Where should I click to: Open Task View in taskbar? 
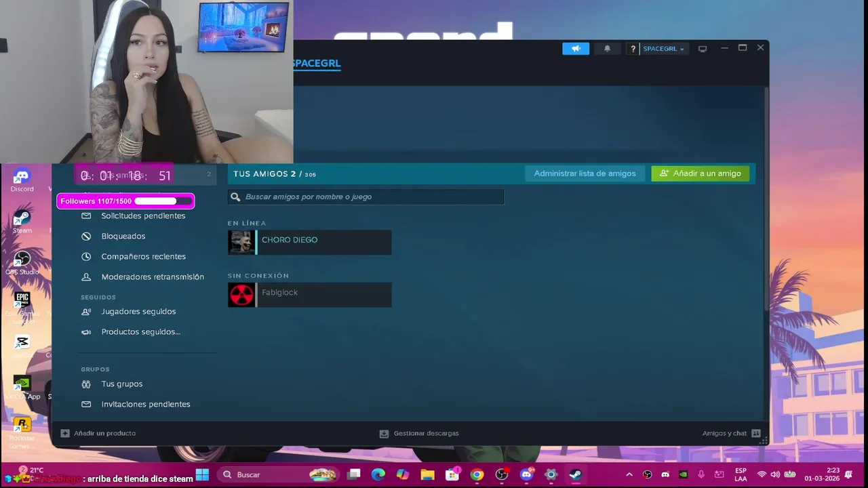(353, 474)
